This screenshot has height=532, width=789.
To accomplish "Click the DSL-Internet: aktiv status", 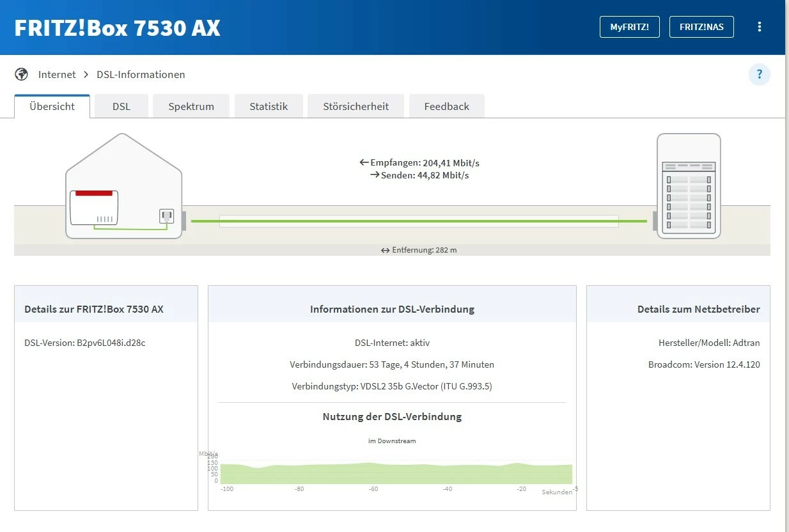I will 392,343.
